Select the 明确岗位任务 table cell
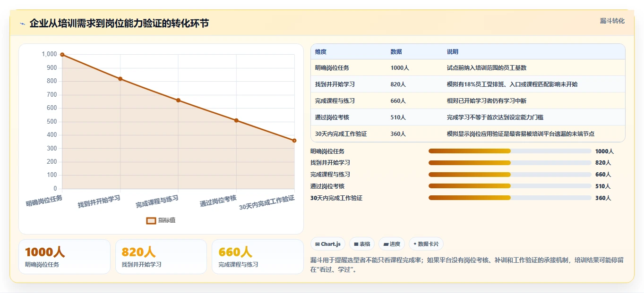 [332, 68]
